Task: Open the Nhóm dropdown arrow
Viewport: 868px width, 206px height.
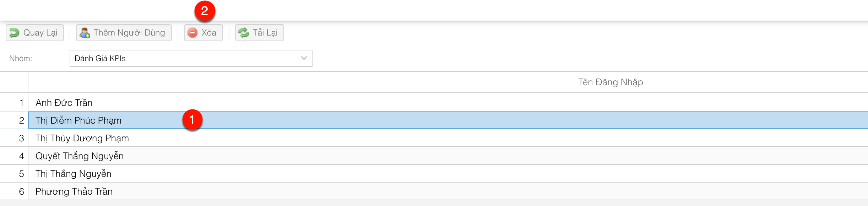Action: click(x=304, y=58)
